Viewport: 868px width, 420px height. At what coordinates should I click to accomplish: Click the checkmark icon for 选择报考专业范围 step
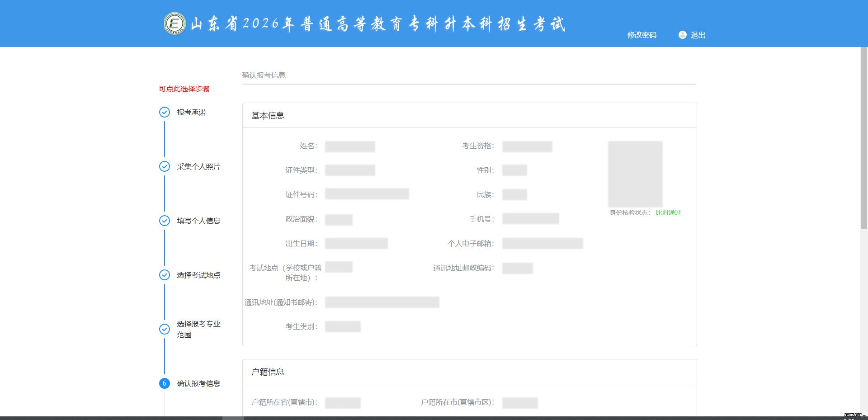165,329
